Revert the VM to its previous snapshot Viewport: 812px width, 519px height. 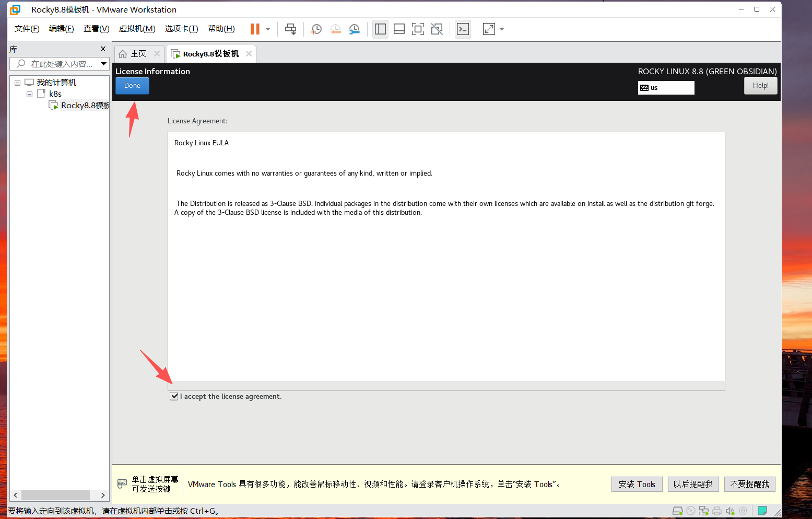(x=335, y=29)
